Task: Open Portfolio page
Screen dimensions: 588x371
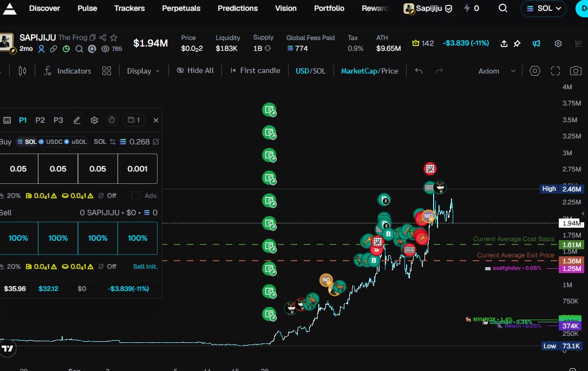Action: (329, 8)
